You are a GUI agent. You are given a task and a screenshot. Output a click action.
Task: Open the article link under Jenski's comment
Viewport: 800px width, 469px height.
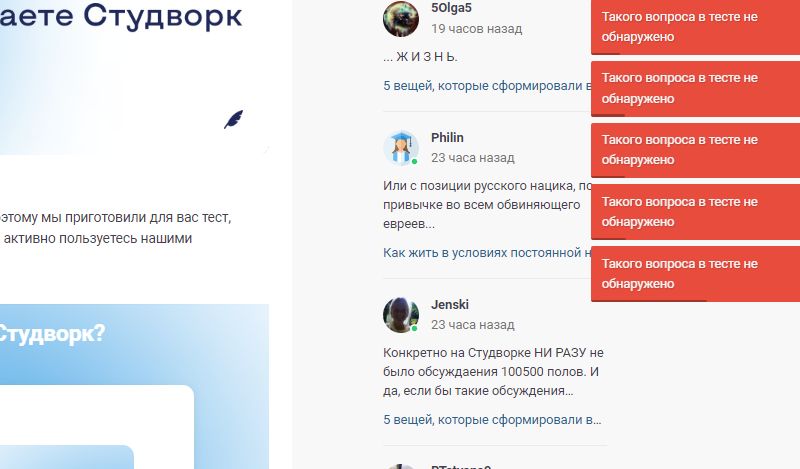point(492,419)
